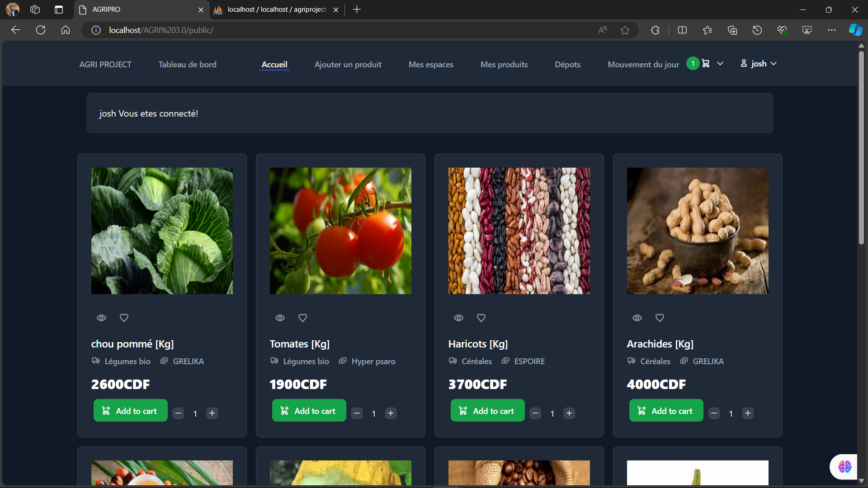Click the browser back arrow

[16, 30]
